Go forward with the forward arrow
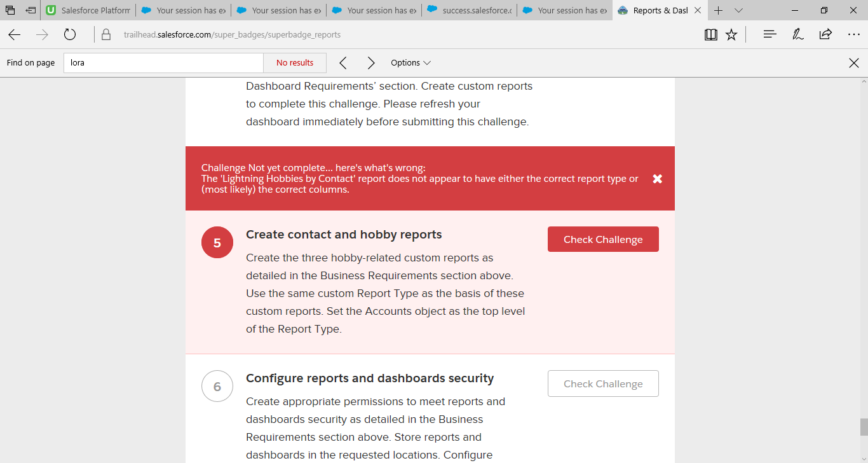The width and height of the screenshot is (868, 463). point(43,35)
